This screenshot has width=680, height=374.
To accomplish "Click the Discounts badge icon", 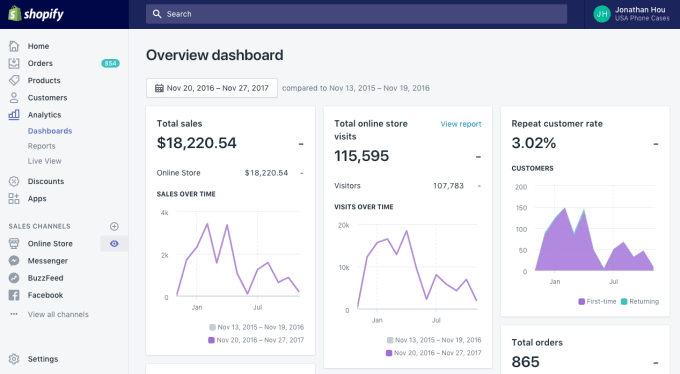I will [14, 181].
